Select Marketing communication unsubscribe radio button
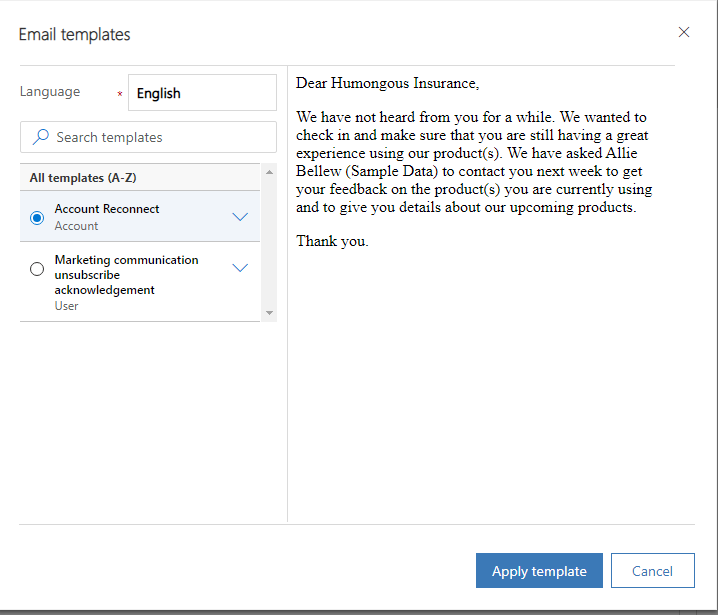The width and height of the screenshot is (718, 615). pyautogui.click(x=37, y=268)
